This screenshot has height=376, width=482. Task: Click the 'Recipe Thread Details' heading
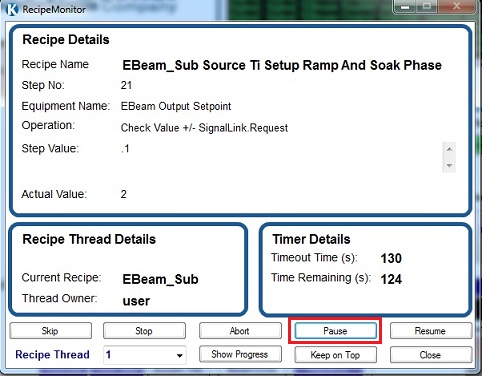[89, 239]
